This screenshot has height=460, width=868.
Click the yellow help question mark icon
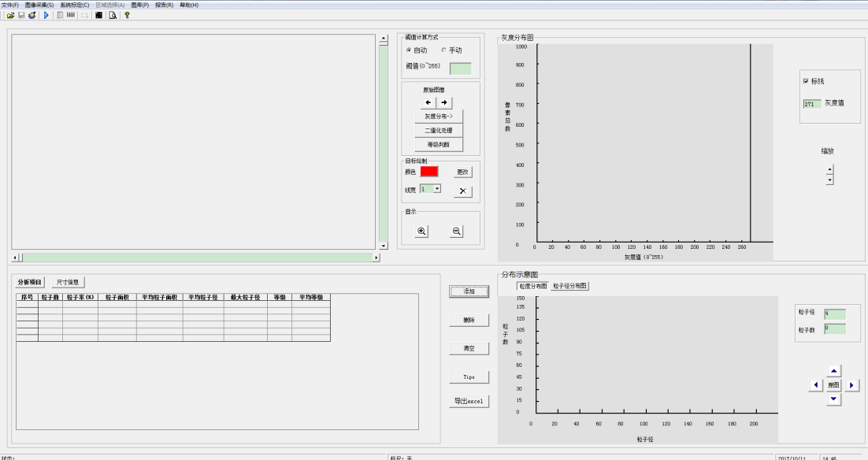pos(127,15)
